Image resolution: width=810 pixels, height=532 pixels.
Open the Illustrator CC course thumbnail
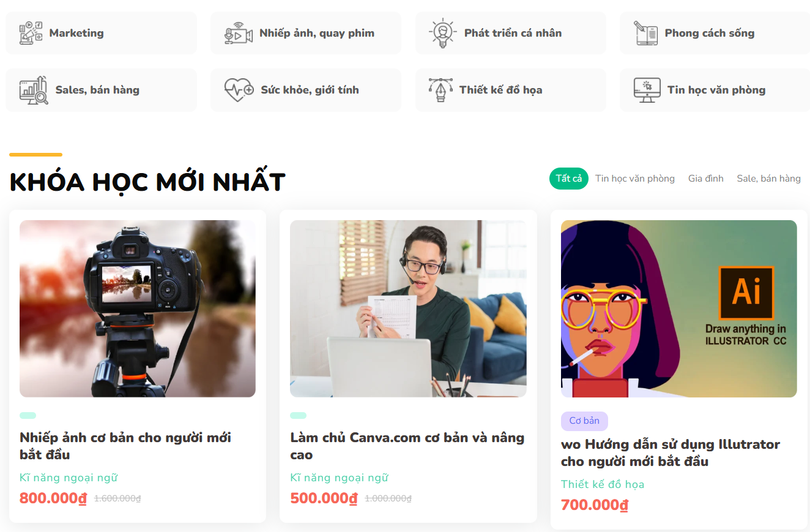coord(679,309)
